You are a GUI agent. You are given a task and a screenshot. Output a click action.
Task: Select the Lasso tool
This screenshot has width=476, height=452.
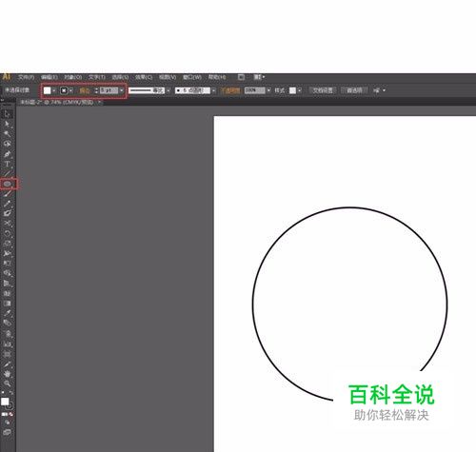[7, 144]
